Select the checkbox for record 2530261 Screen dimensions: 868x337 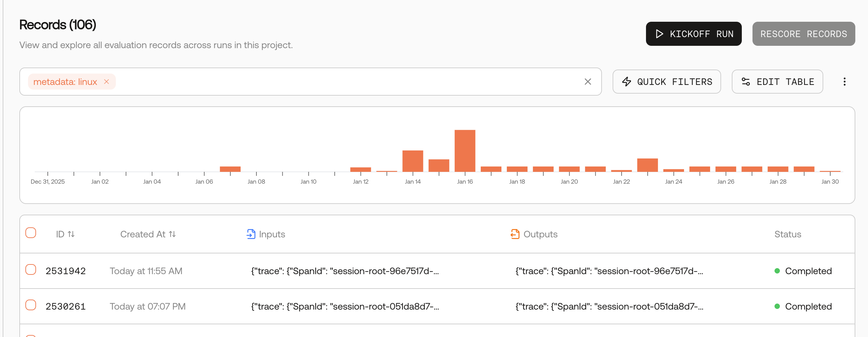(x=31, y=305)
